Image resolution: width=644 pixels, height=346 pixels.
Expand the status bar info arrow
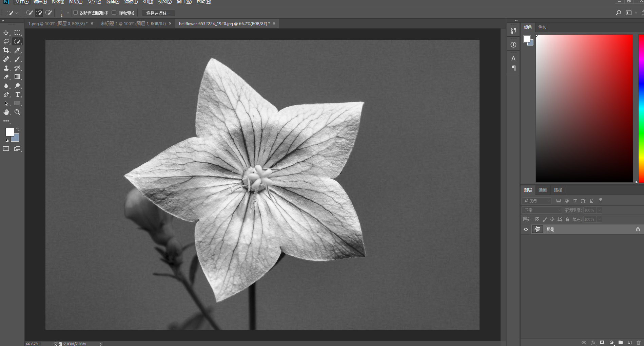101,344
